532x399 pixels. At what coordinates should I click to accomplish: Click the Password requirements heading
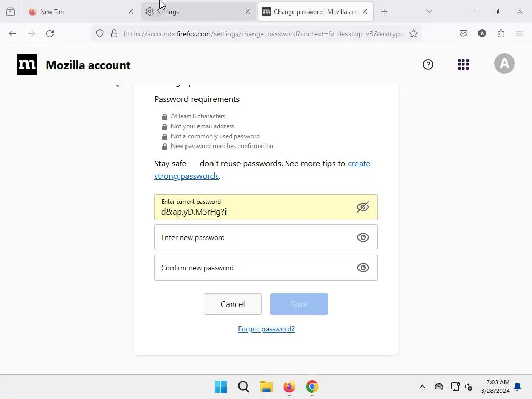point(197,99)
